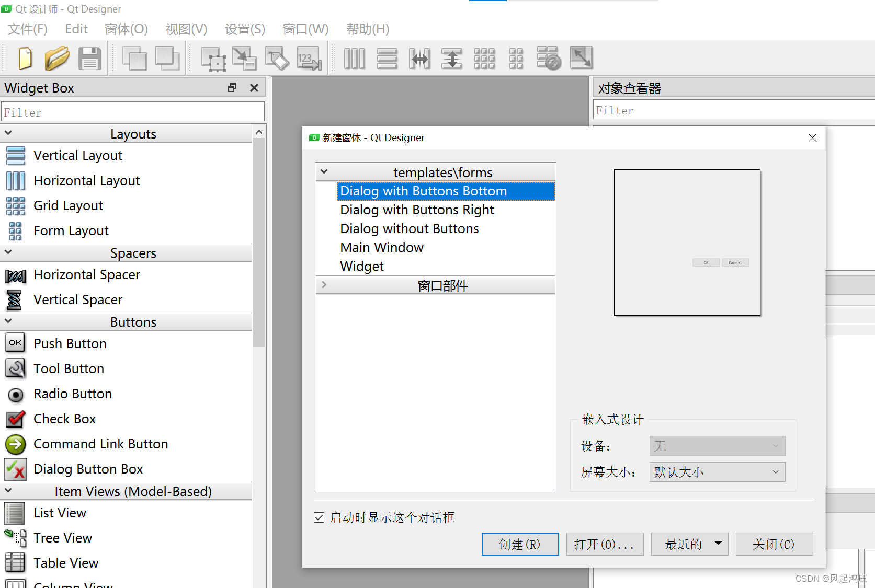
Task: Open the 帮助(H) menu
Action: point(368,29)
